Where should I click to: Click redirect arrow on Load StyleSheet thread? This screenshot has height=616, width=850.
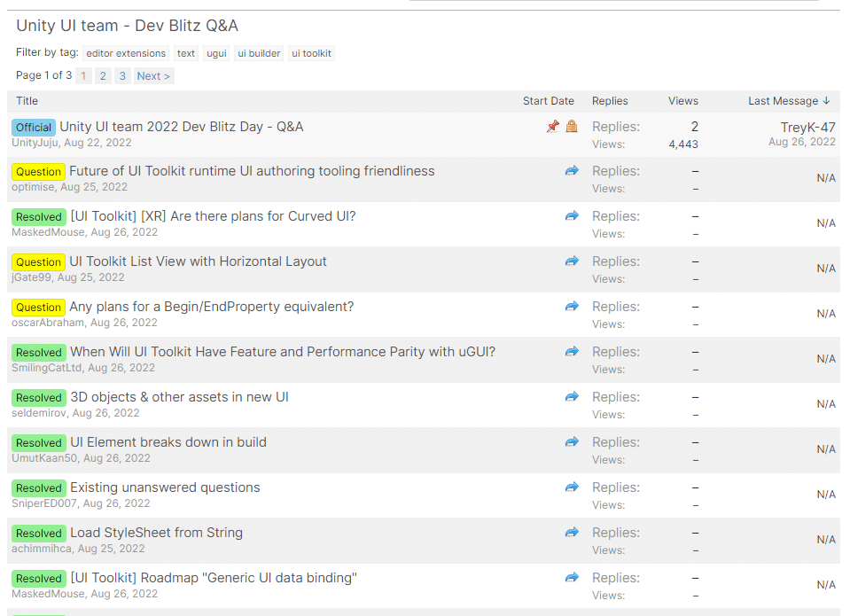coord(572,533)
